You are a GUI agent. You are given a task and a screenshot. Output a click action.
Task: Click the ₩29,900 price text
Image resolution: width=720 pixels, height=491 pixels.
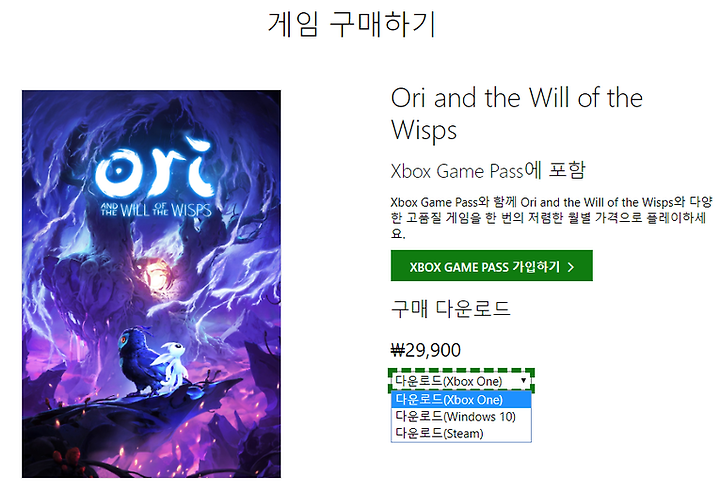pos(426,350)
